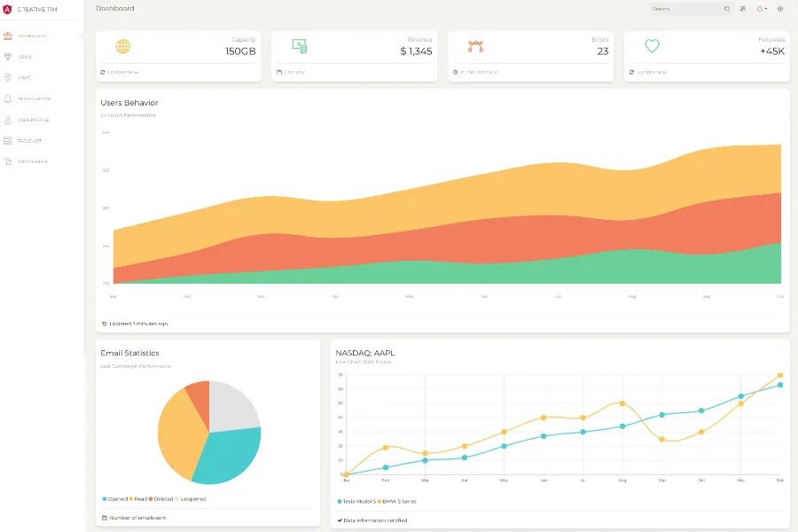Click the globe icon in Capacity card

(122, 47)
